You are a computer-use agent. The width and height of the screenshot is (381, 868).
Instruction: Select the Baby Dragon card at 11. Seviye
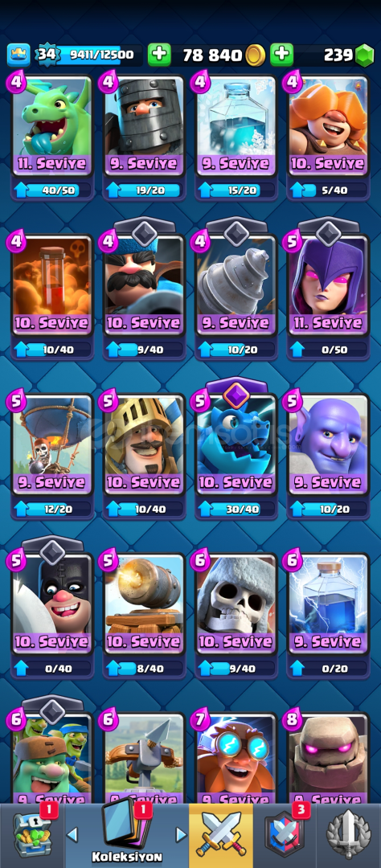coord(52,126)
